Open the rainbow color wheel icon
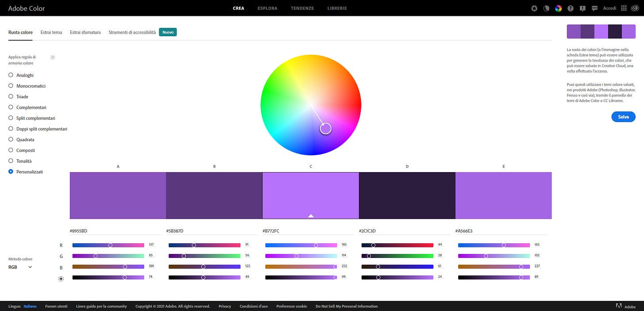The height and width of the screenshot is (311, 644). click(558, 8)
